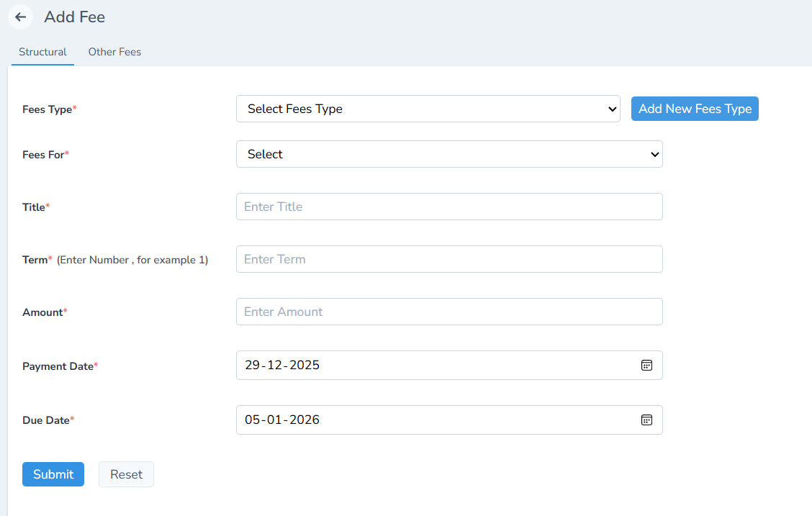Open the Due Date calendar picker
812x516 pixels.
(x=647, y=420)
